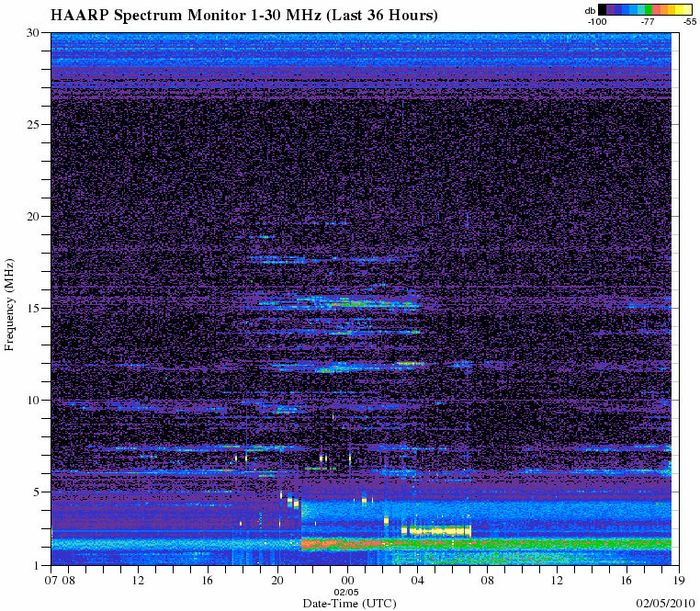Click the "db" label beside the color scale
Viewport: 700px width, 611px height.
pos(590,11)
